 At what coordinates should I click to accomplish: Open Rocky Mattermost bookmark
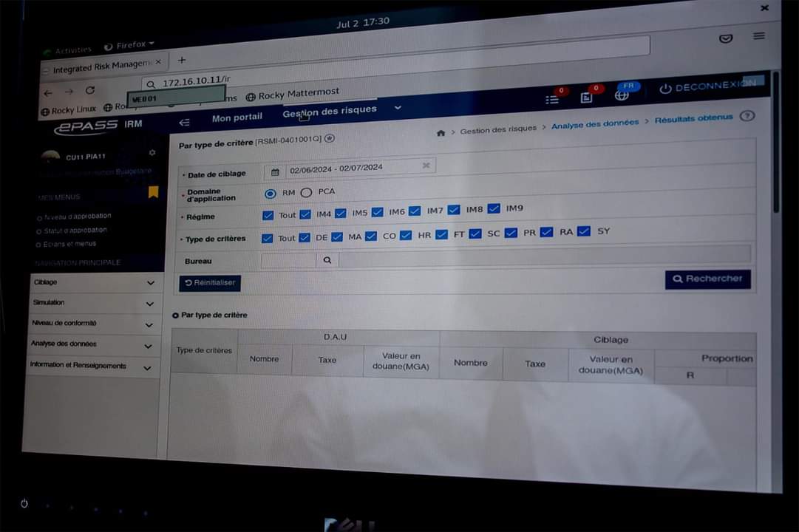(293, 95)
